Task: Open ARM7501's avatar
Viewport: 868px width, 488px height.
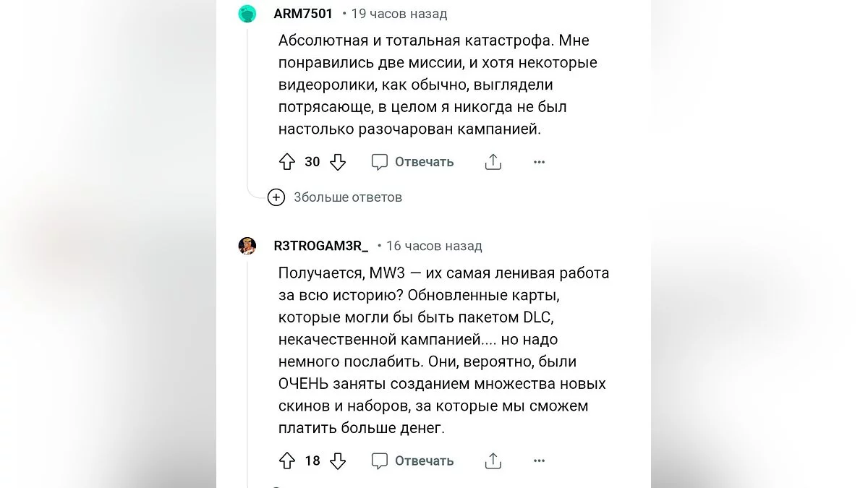Action: [x=247, y=14]
